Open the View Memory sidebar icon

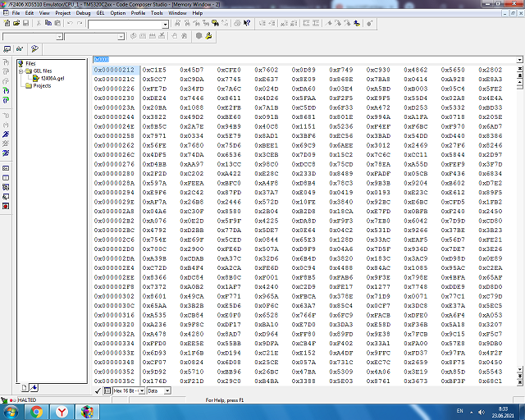click(6, 178)
